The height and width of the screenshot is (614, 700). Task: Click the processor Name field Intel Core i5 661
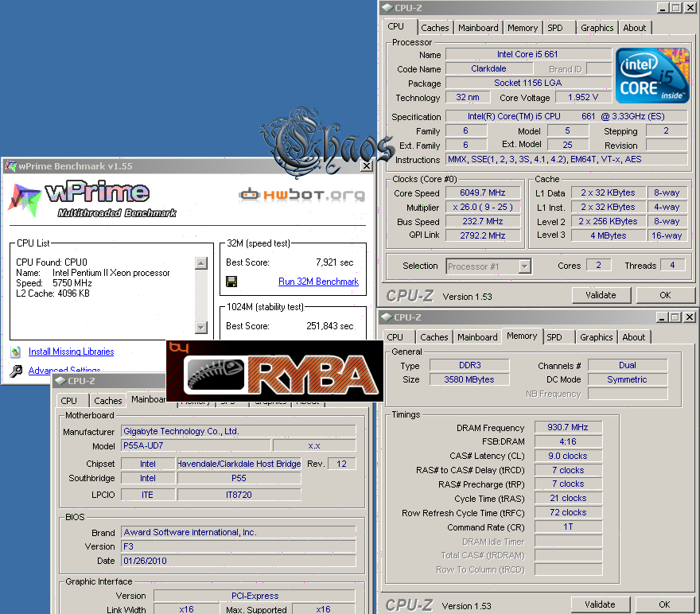(528, 54)
